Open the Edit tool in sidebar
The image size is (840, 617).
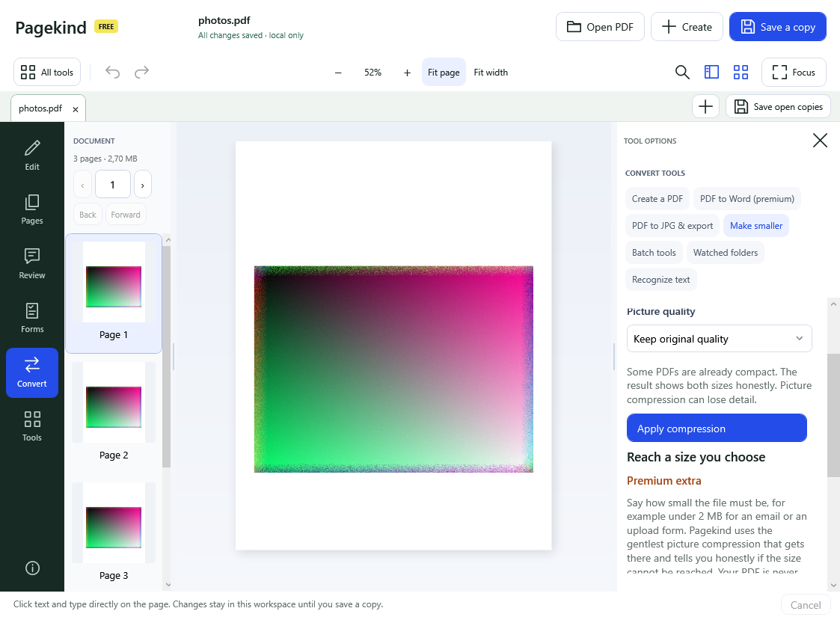32,156
